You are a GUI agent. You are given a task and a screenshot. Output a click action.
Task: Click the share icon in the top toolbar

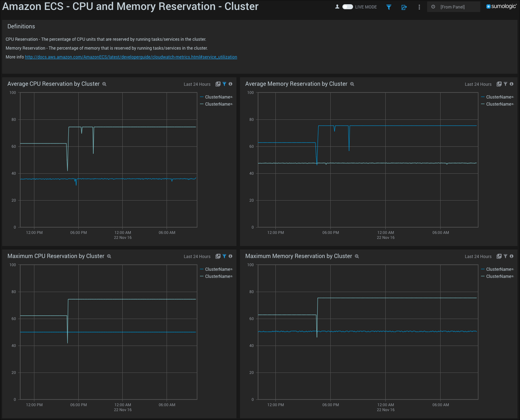click(x=404, y=7)
